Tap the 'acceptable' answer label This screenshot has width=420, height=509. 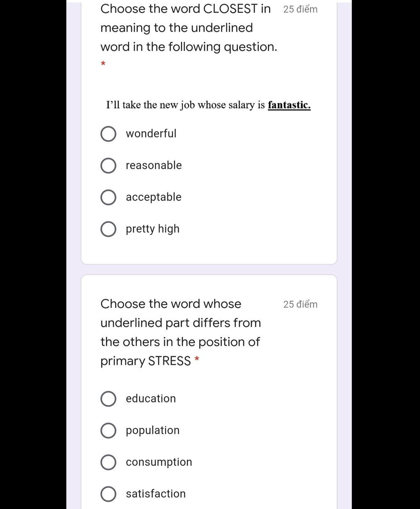153,197
